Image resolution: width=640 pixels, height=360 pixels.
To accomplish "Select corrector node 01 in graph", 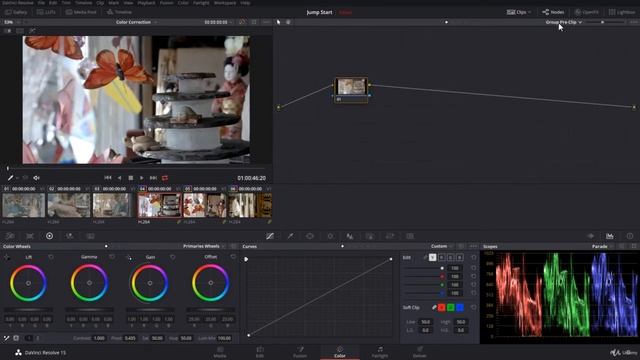I will click(351, 90).
